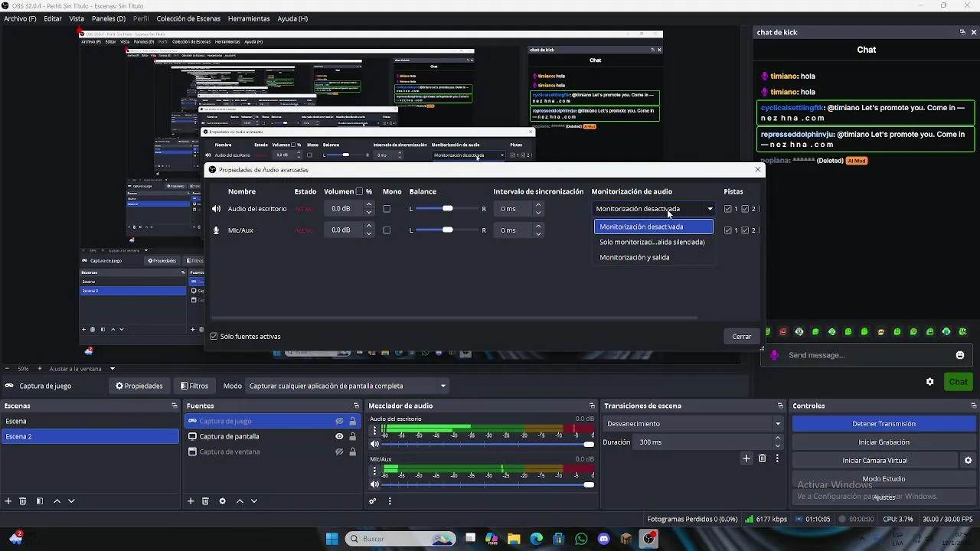Open advanced audio properties gears icon in the mixer
This screenshot has height=551, width=980.
(x=373, y=501)
